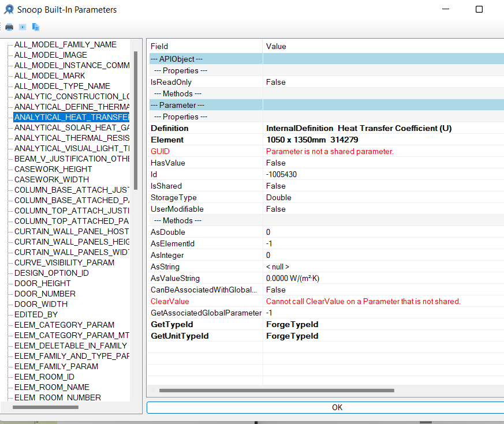Click the parameter tree horizontal scrollbar
The width and height of the screenshot is (504, 424).
[46, 407]
